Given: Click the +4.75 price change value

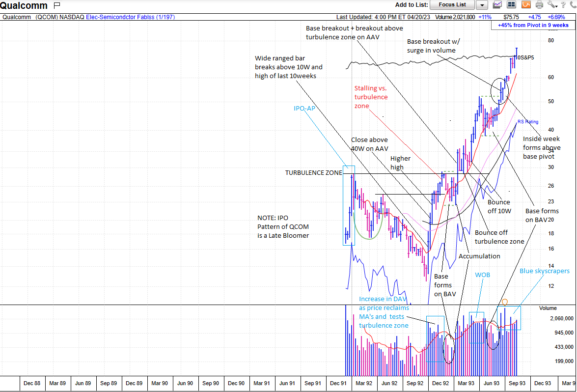Looking at the screenshot, I should point(534,17).
